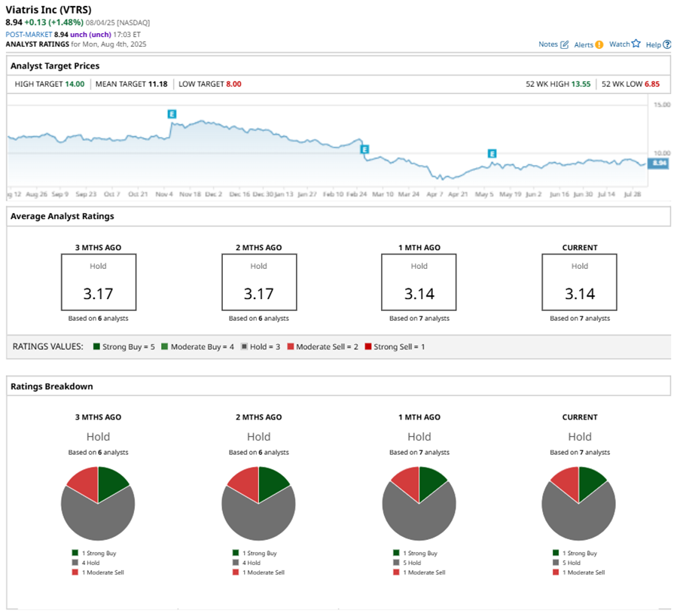Click the red Moderate Sell slice in 2 MTHS AGO pie

(247, 483)
